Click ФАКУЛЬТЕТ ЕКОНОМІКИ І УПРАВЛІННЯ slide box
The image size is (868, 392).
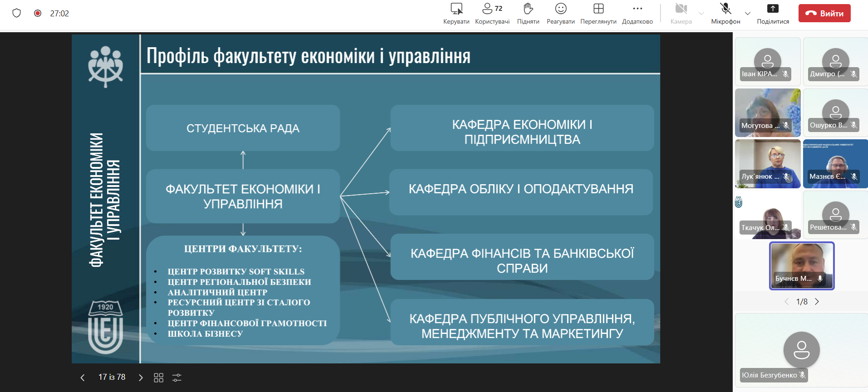pos(243,196)
